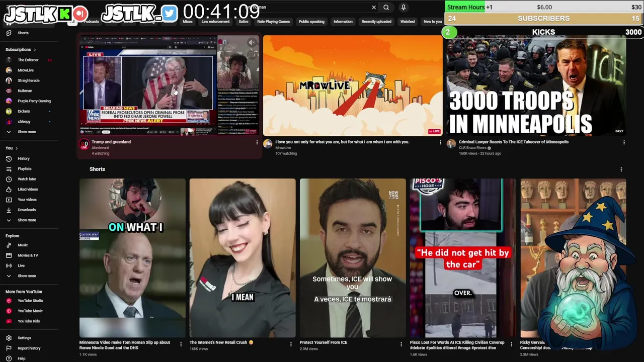Open Kuihman channel in sidebar
Image resolution: width=644 pixels, height=362 pixels.
pyautogui.click(x=25, y=90)
